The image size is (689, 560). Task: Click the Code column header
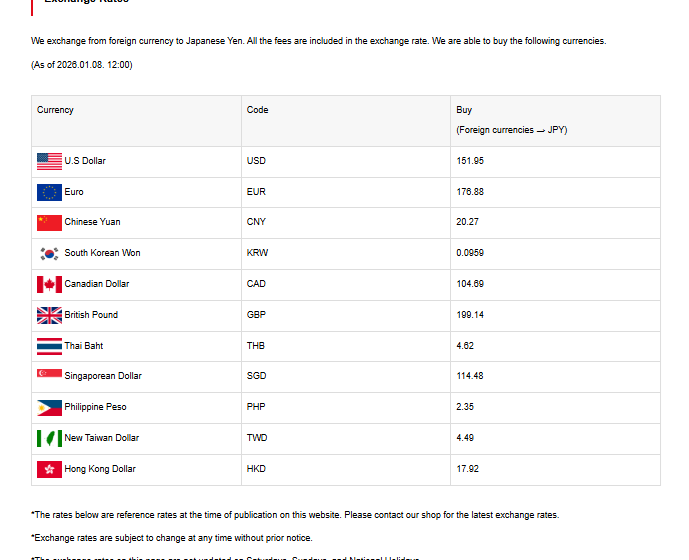pyautogui.click(x=257, y=110)
